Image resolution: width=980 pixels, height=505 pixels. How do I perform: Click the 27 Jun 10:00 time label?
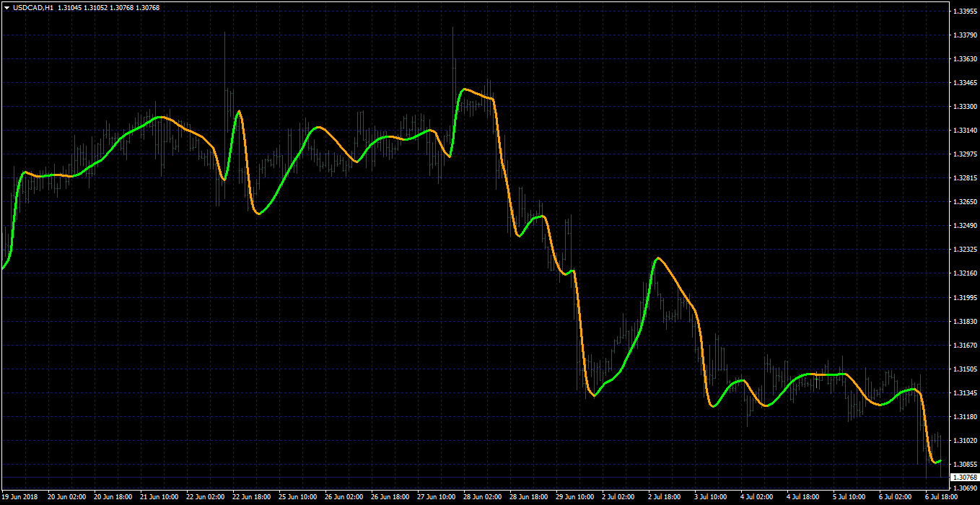436,497
